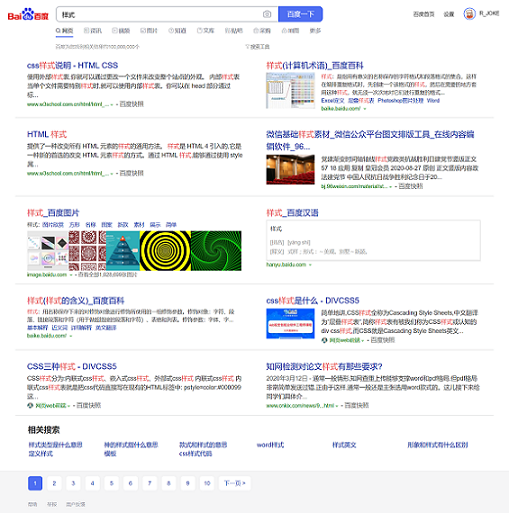Switch to the 网页 tab
509x513 pixels.
click(64, 31)
